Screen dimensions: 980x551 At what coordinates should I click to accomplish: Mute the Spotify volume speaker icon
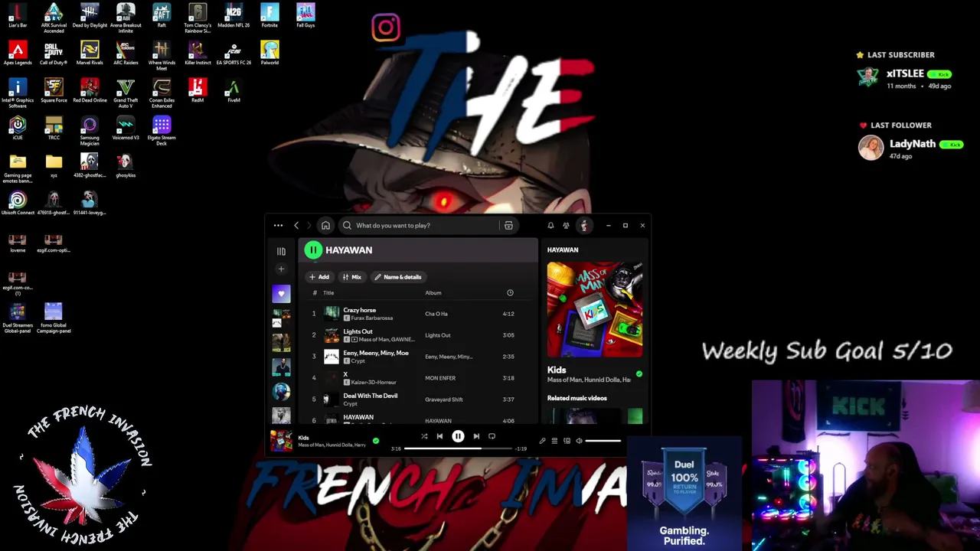click(x=579, y=441)
